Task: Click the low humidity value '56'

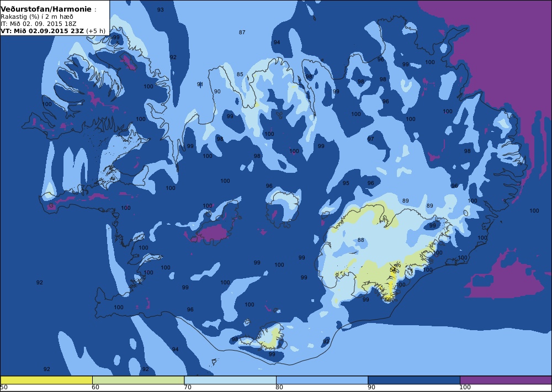Action: 388,299
